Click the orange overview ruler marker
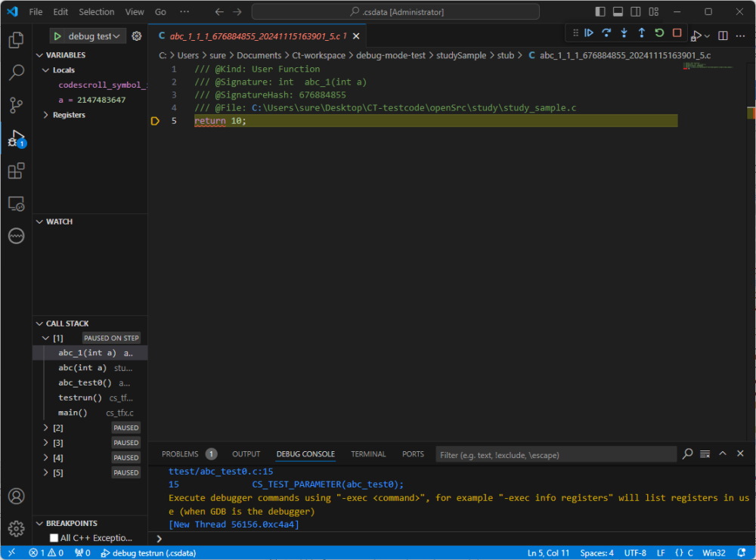 pyautogui.click(x=753, y=112)
